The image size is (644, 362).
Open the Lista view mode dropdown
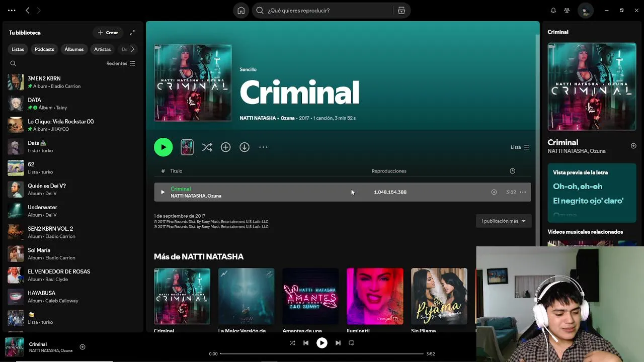tap(520, 147)
